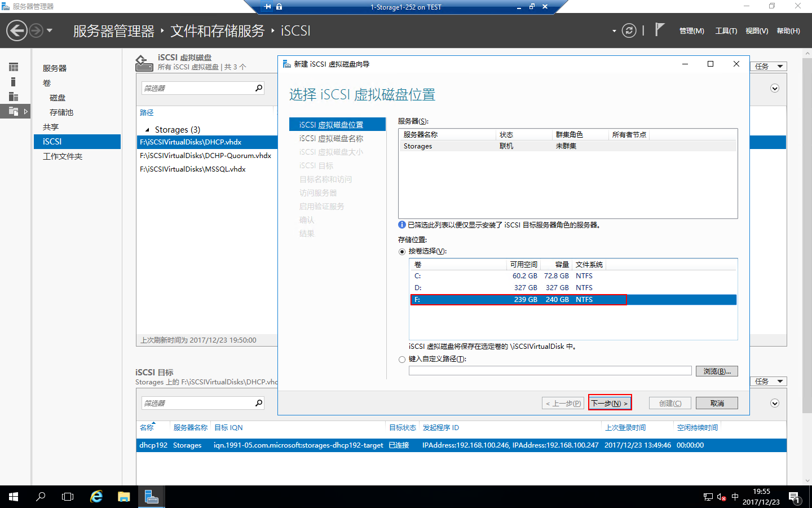The height and width of the screenshot is (508, 812).
Task: Click the Server Manager back arrow button
Action: pos(17,30)
